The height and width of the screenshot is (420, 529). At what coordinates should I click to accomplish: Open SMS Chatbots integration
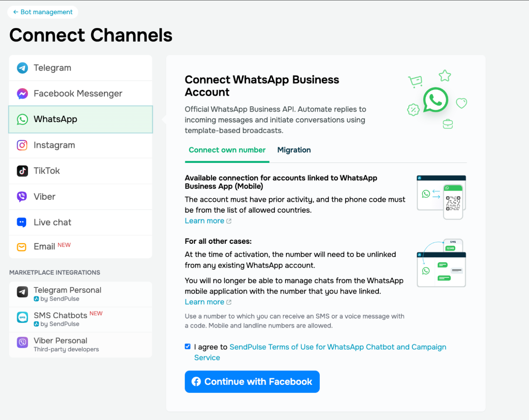81,320
